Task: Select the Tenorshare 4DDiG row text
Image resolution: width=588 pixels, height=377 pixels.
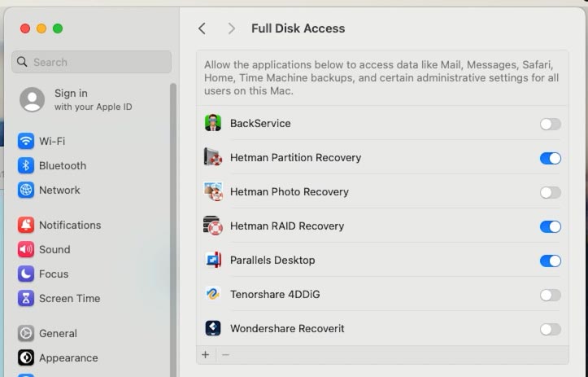Action: 275,294
